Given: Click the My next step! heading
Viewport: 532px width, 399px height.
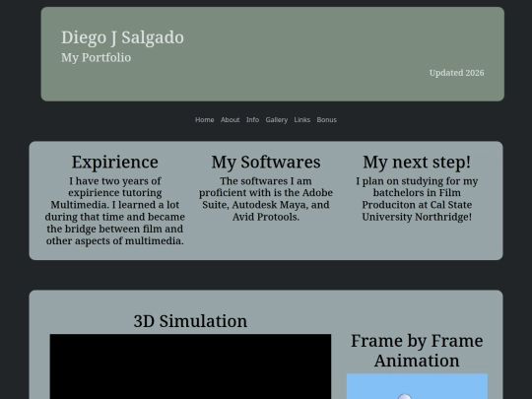Looking at the screenshot, I should point(417,163).
